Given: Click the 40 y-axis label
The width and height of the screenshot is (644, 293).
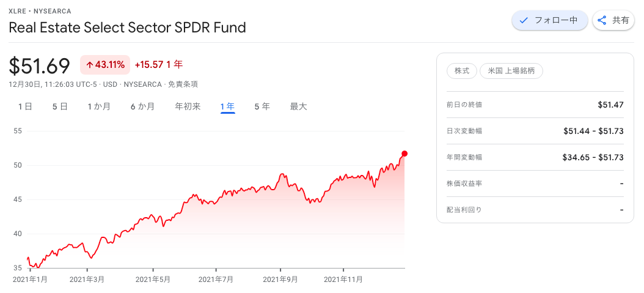Looking at the screenshot, I should tap(18, 234).
